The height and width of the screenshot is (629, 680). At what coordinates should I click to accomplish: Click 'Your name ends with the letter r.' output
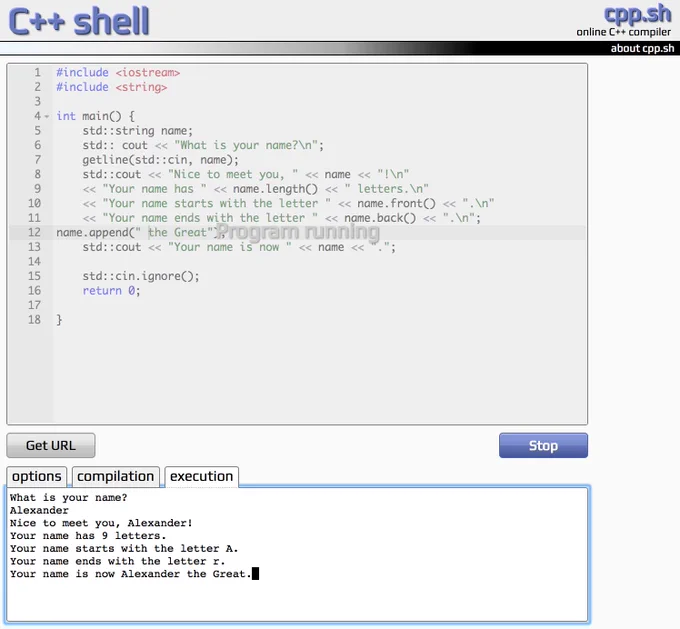click(x=117, y=561)
